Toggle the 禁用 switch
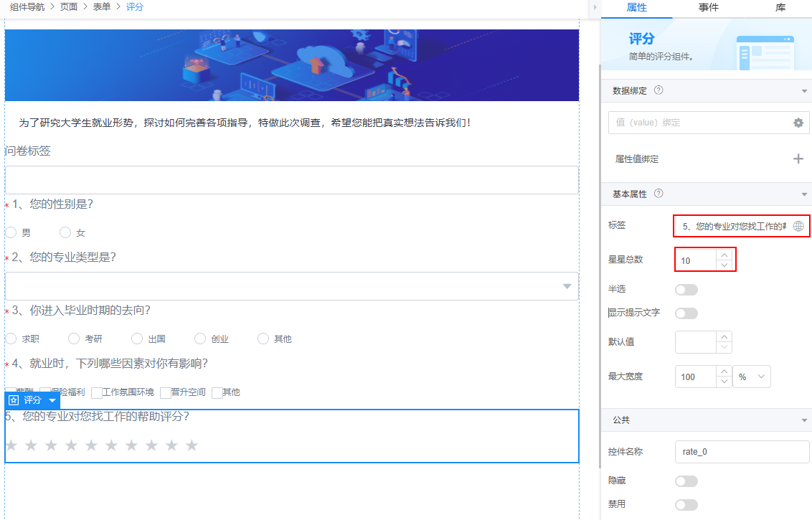The width and height of the screenshot is (812, 520). pyautogui.click(x=686, y=504)
